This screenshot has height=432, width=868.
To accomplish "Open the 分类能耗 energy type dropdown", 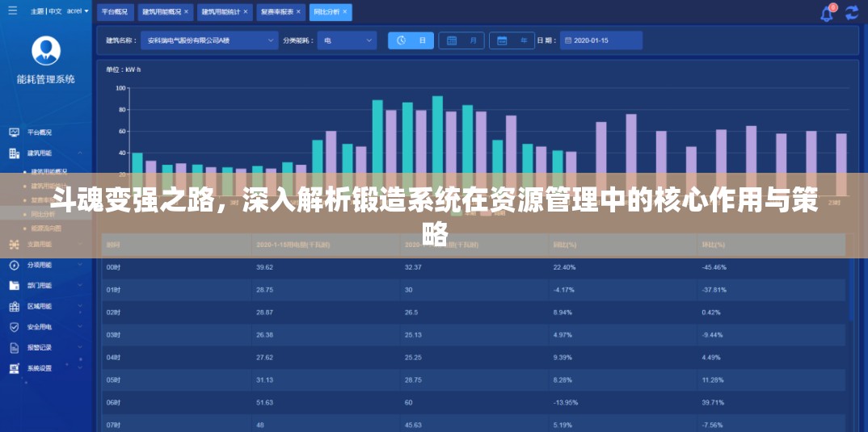I will coord(347,40).
